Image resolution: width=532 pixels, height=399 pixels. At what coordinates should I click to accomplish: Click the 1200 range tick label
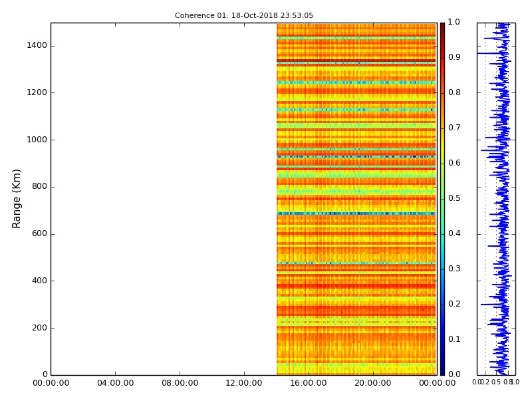click(37, 92)
